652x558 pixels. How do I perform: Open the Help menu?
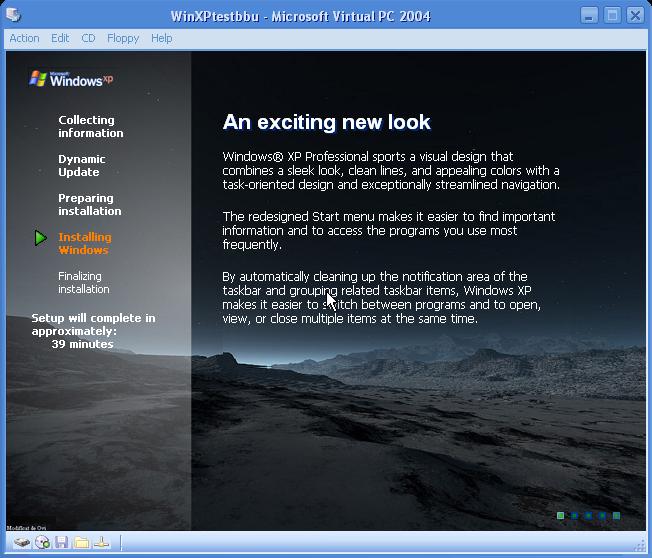click(161, 38)
